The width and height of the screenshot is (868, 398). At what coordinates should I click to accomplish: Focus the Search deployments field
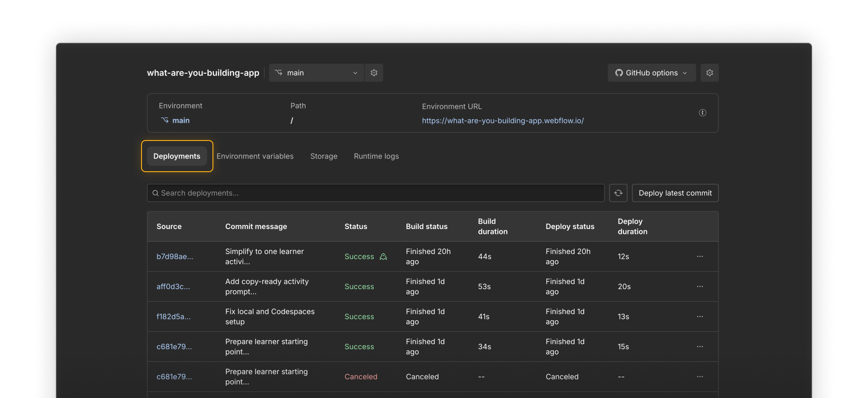376,193
